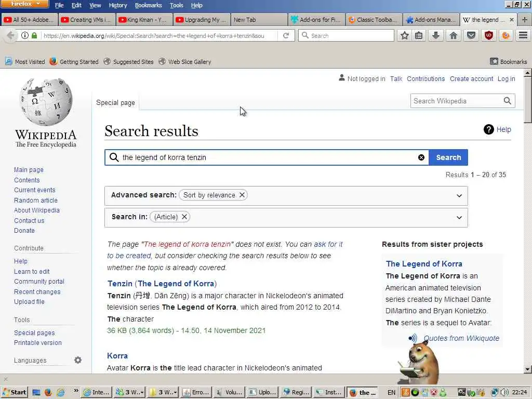Go to the Home page icon

pyautogui.click(x=453, y=35)
